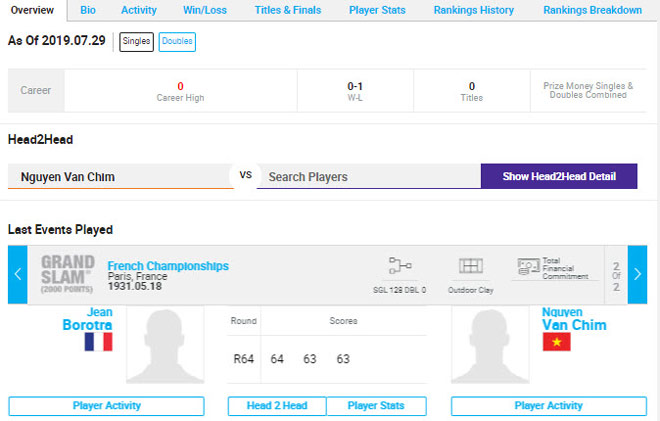Click the Total Financial Commitment icon

point(528,267)
